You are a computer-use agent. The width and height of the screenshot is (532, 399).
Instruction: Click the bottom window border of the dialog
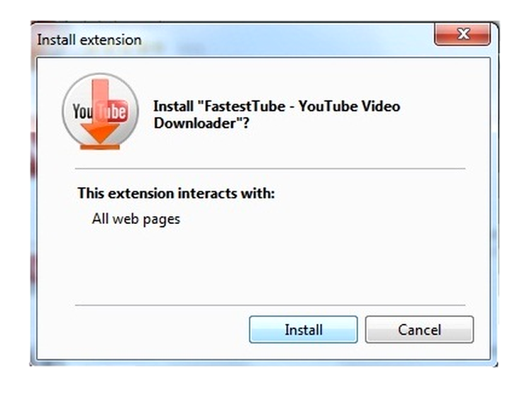click(x=263, y=363)
